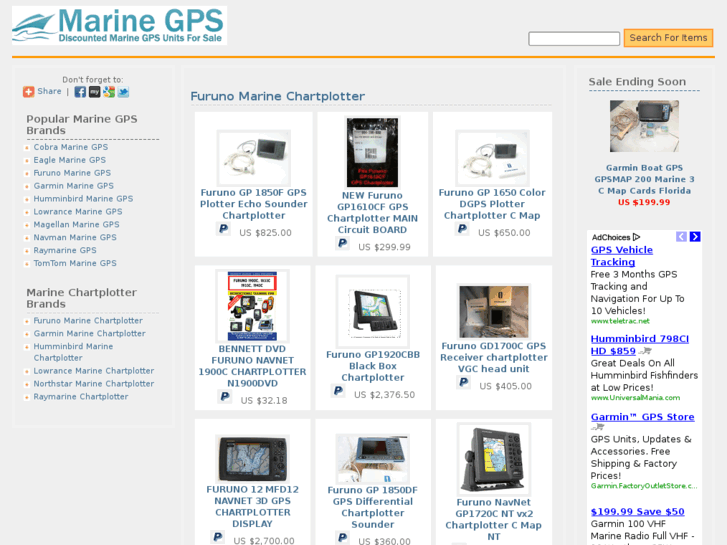This screenshot has height=545, width=727.
Task: Open BENNETT DVD FURUNO NAVNET title link
Action: (x=252, y=366)
